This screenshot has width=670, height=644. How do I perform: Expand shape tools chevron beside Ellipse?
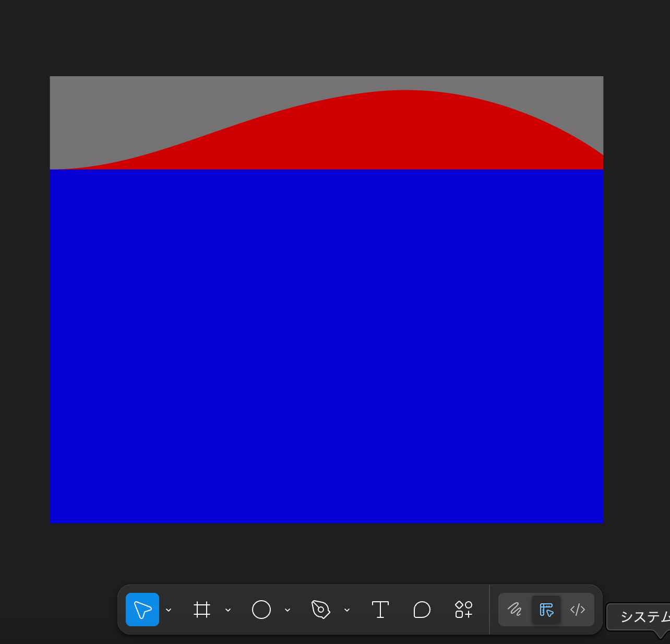tap(288, 610)
